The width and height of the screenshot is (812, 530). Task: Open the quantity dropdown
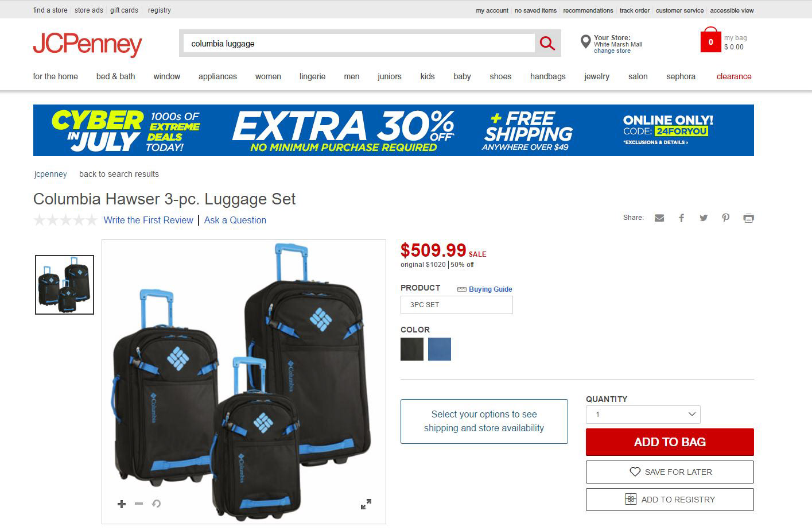[643, 415]
